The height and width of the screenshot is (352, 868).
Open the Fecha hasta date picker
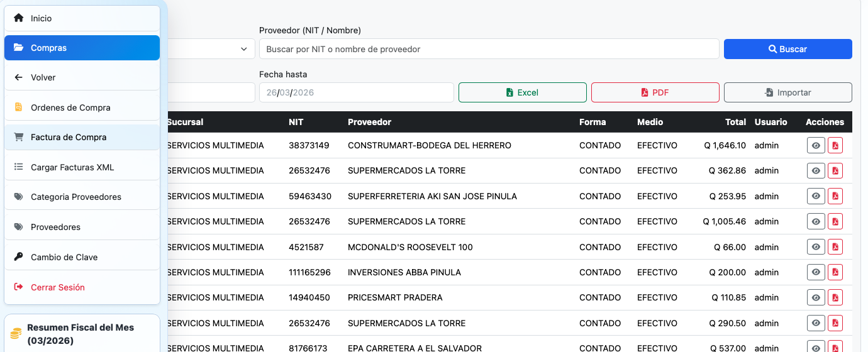pyautogui.click(x=356, y=92)
